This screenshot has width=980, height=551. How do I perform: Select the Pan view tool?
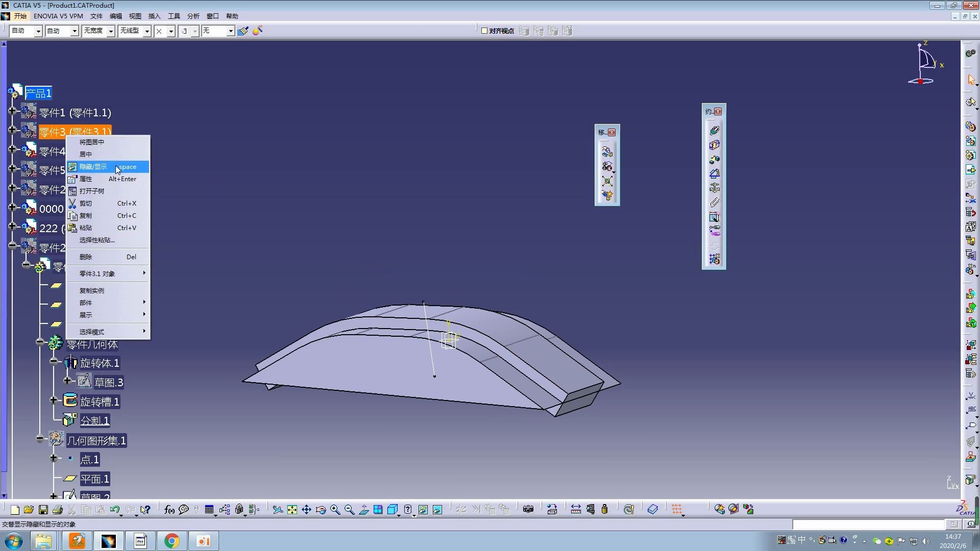tap(306, 509)
